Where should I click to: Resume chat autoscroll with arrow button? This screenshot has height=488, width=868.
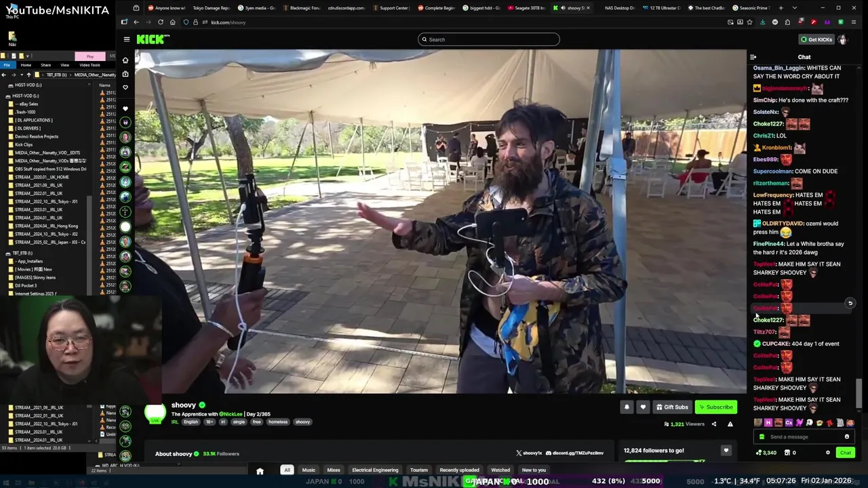click(x=850, y=304)
